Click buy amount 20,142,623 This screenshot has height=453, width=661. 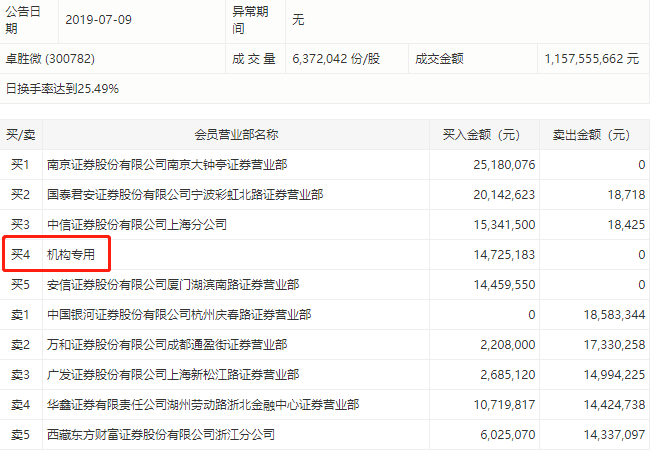[x=504, y=195]
